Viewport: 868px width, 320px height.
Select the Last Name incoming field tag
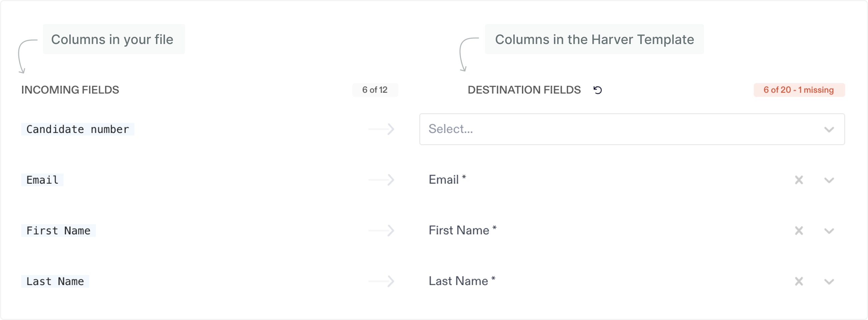[55, 281]
